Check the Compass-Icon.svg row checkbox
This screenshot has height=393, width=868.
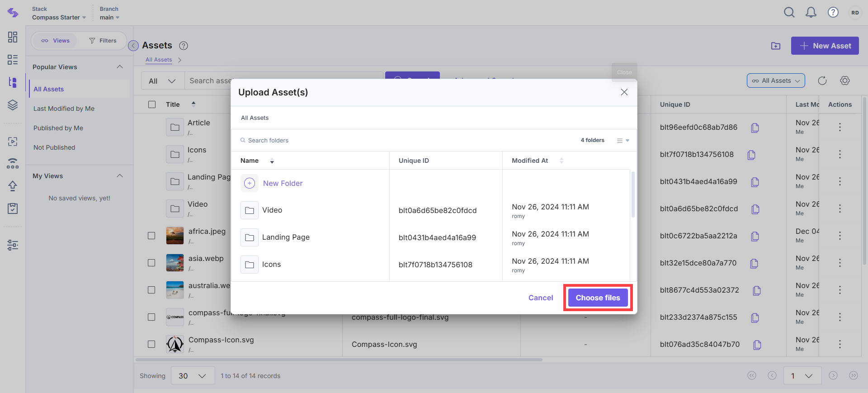[151, 344]
